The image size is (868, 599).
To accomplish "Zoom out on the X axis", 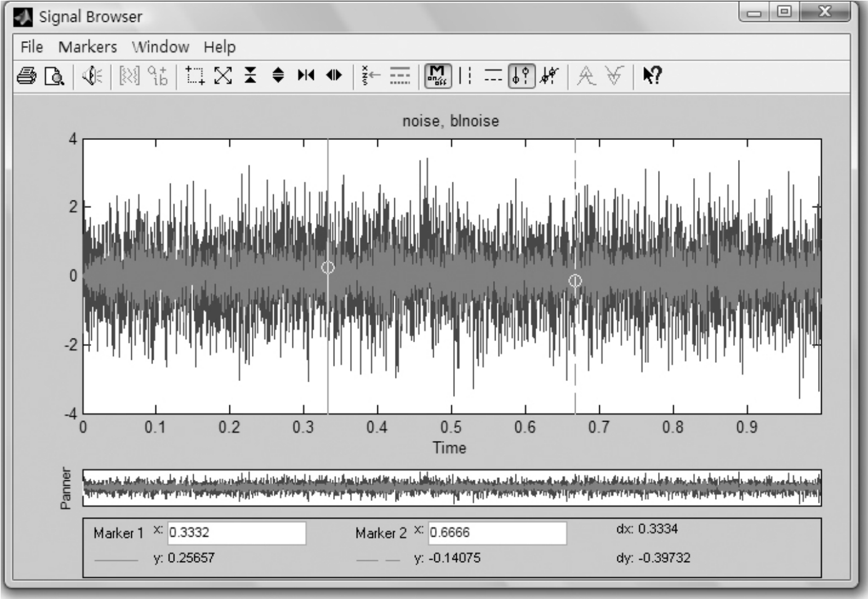I will click(334, 76).
